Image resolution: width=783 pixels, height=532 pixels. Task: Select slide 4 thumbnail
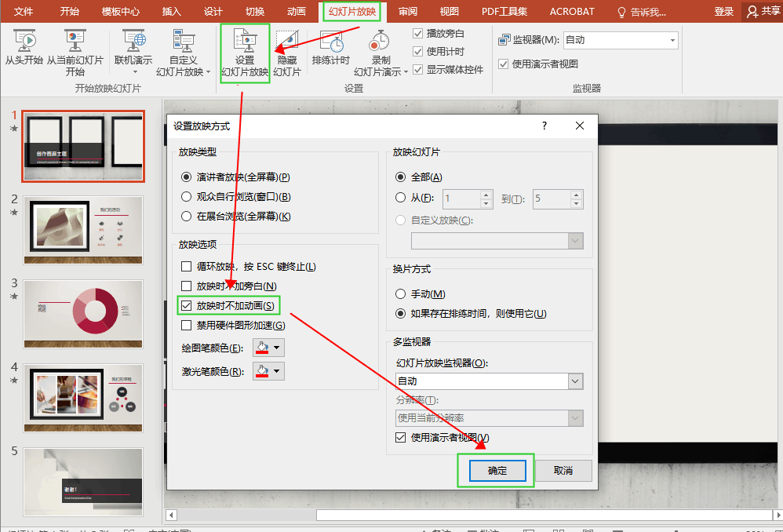(x=83, y=398)
